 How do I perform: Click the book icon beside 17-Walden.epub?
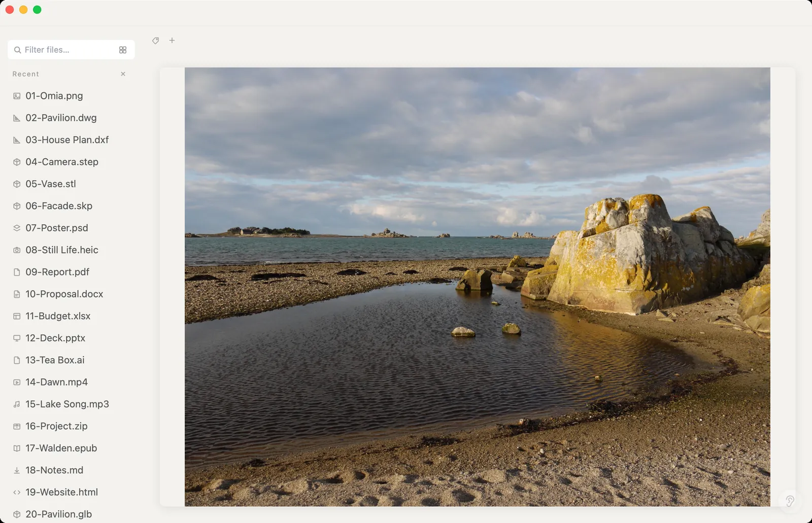[x=17, y=448]
